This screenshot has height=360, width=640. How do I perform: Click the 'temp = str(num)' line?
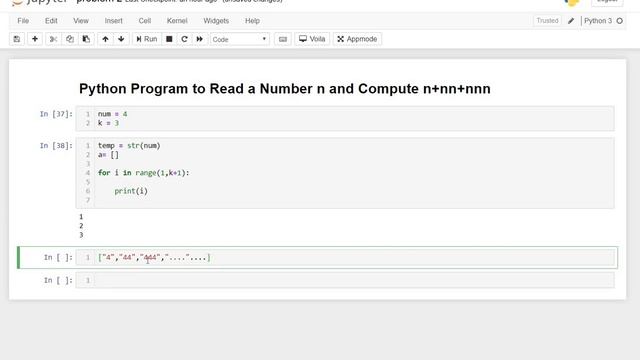click(129, 146)
